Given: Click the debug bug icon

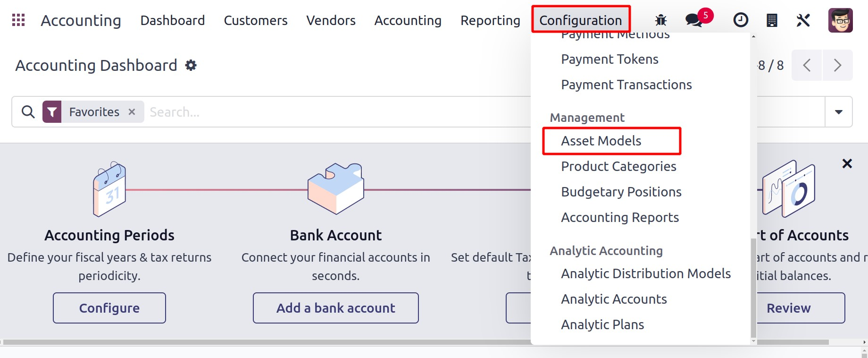Looking at the screenshot, I should [661, 20].
